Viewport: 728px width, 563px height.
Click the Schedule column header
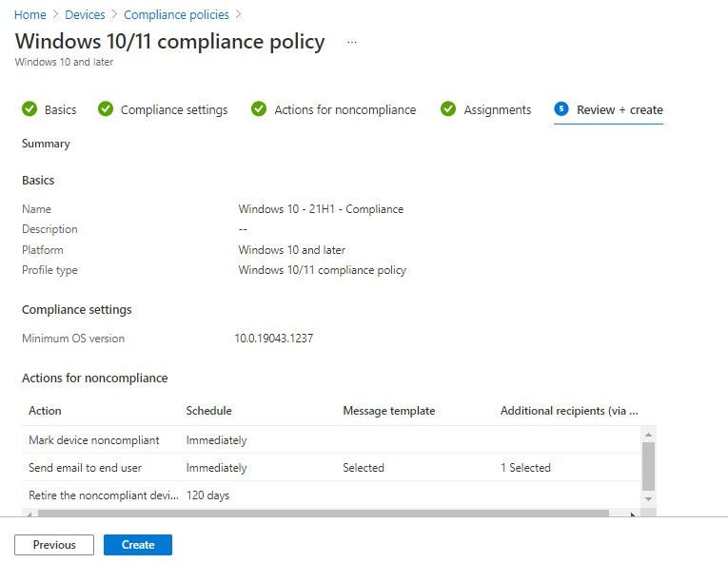(209, 411)
